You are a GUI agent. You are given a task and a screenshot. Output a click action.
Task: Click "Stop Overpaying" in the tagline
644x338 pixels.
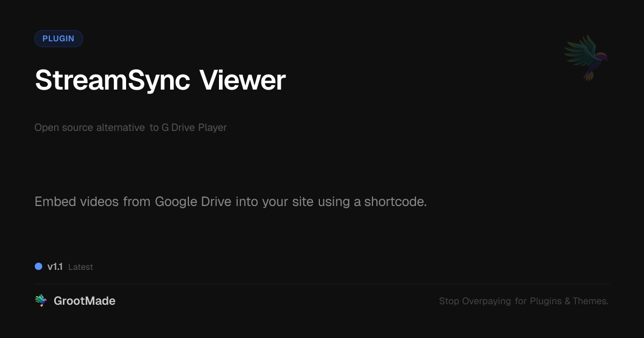(x=475, y=301)
